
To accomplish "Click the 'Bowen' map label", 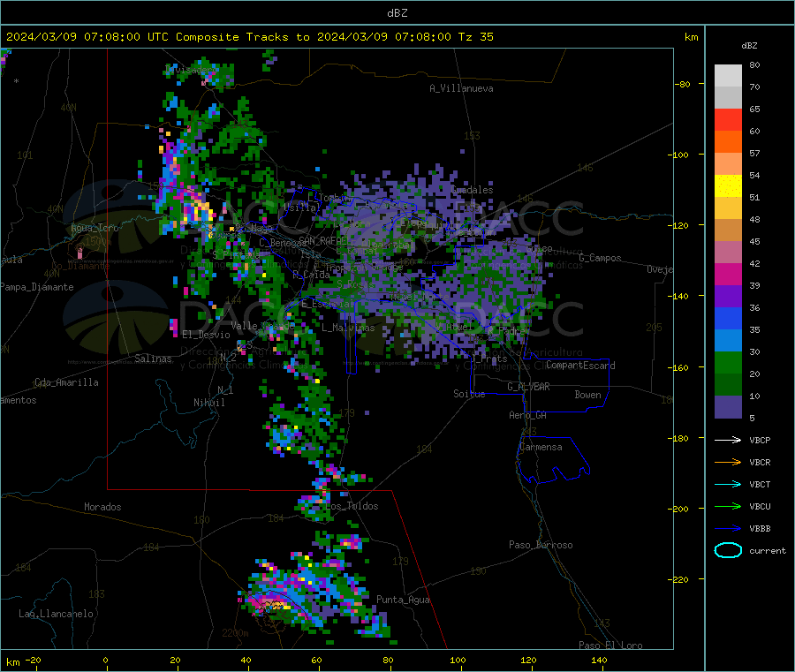I will coord(587,395).
